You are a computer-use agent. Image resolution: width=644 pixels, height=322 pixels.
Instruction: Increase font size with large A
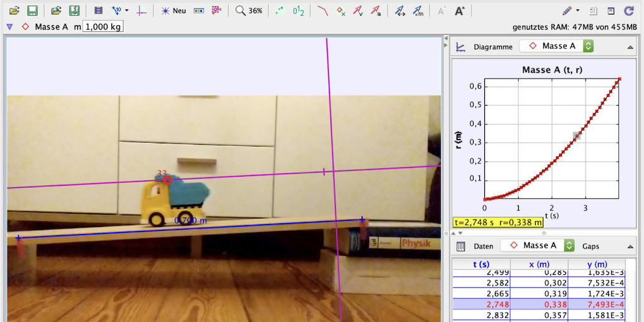[459, 11]
